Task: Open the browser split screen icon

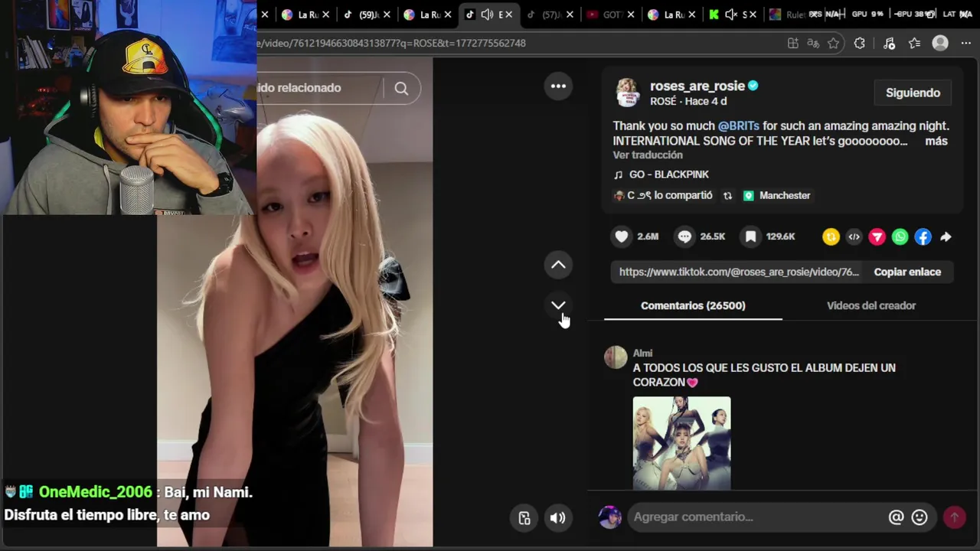Action: point(792,43)
